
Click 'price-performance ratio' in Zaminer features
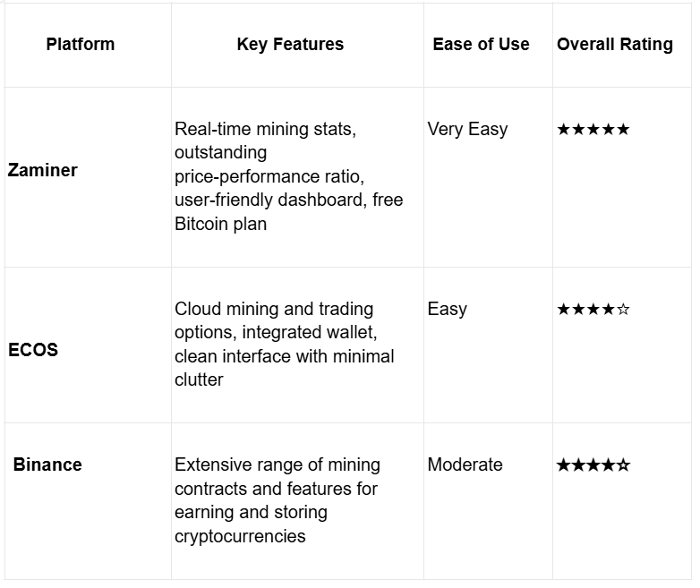click(262, 176)
